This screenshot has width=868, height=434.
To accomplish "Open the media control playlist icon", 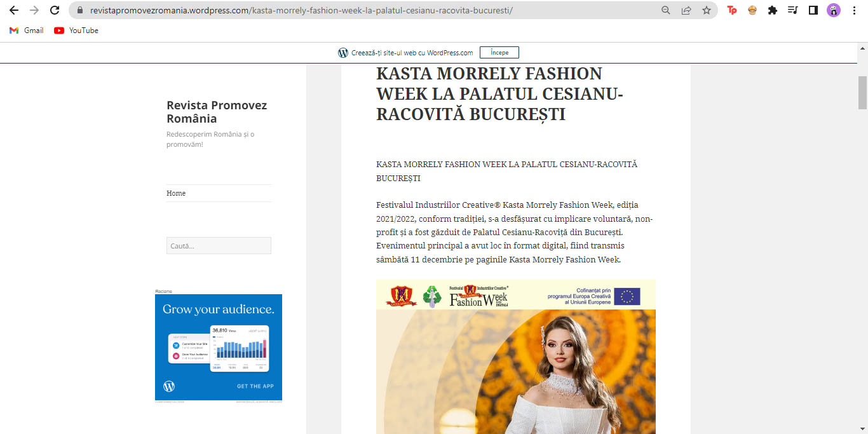I will (x=793, y=10).
